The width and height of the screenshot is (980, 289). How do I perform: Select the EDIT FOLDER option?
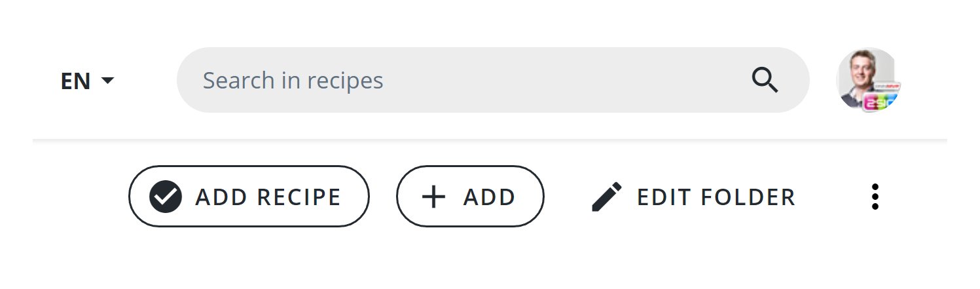point(693,197)
